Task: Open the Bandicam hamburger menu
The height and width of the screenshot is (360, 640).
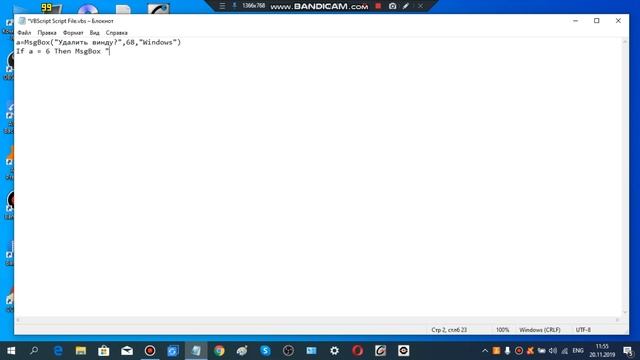Action: click(x=222, y=6)
